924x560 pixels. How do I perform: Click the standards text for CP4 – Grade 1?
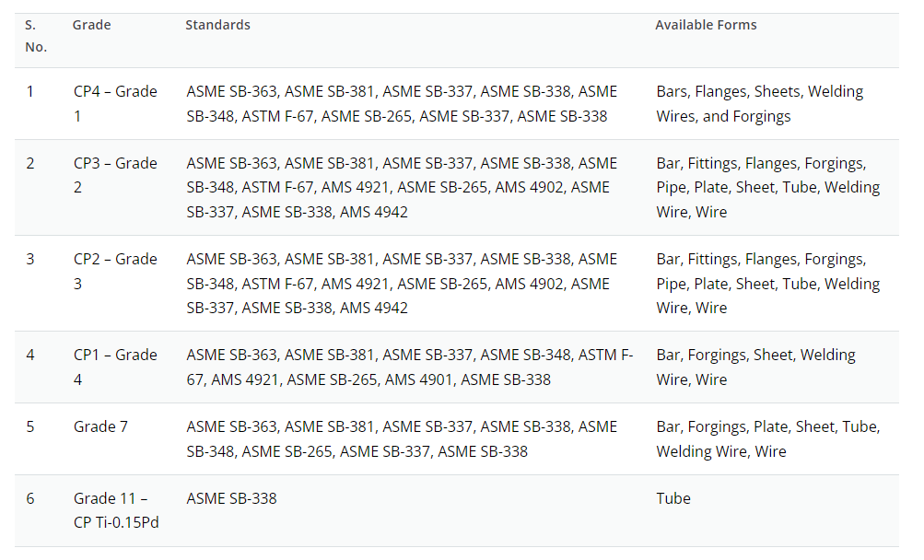402,104
